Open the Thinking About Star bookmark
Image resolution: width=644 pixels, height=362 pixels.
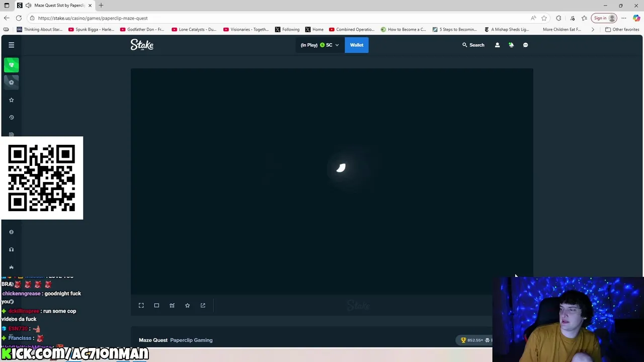tap(40, 29)
